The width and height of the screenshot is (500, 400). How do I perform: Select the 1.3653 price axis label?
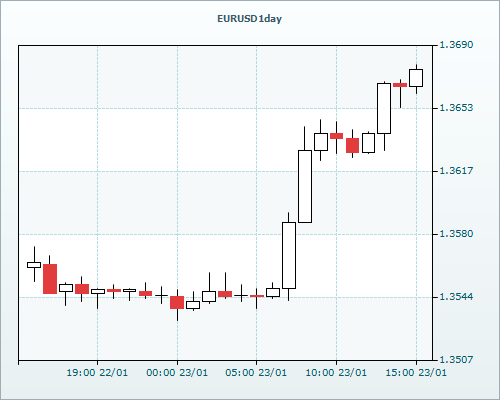coord(456,108)
